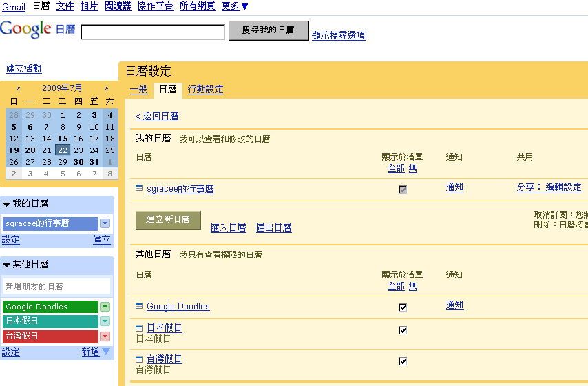This screenshot has height=386, width=588.
Task: Open Google Doodles calendar details link
Action: click(178, 307)
